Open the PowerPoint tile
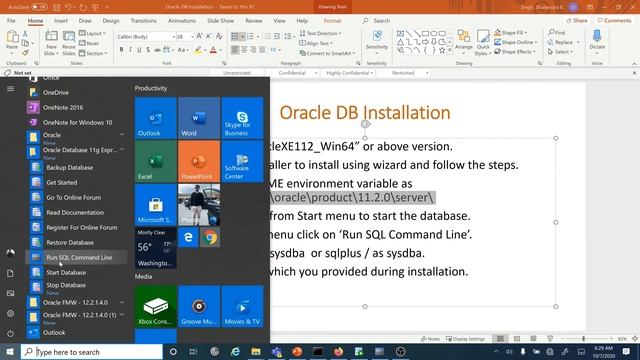The width and height of the screenshot is (640, 360). coord(199,161)
